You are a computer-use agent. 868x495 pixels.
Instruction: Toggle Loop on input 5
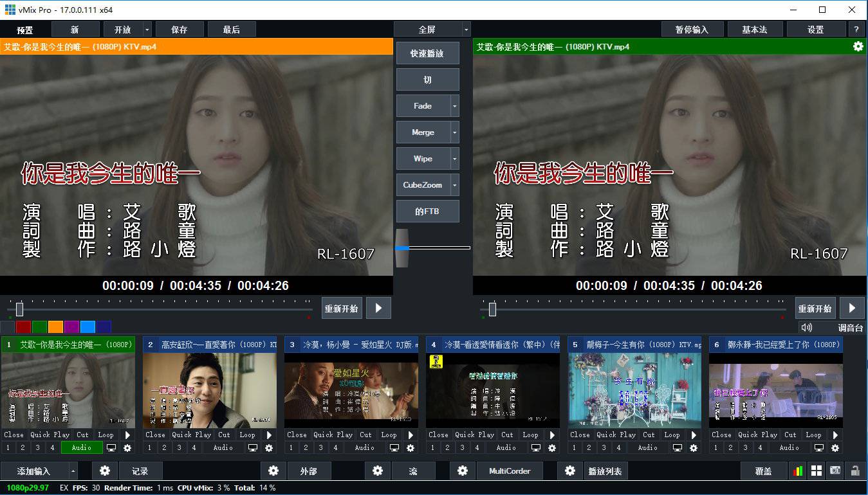pyautogui.click(x=672, y=435)
